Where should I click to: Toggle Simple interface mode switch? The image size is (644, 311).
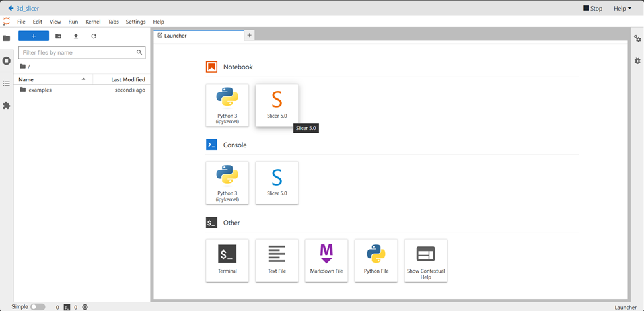(x=38, y=307)
